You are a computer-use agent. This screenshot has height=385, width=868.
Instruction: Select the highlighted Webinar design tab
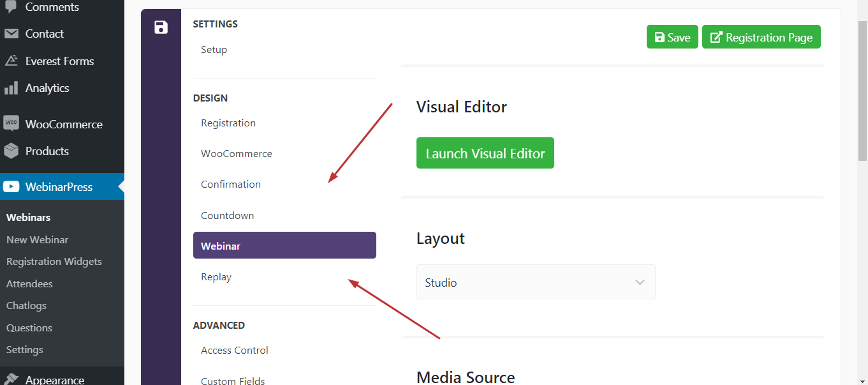284,245
